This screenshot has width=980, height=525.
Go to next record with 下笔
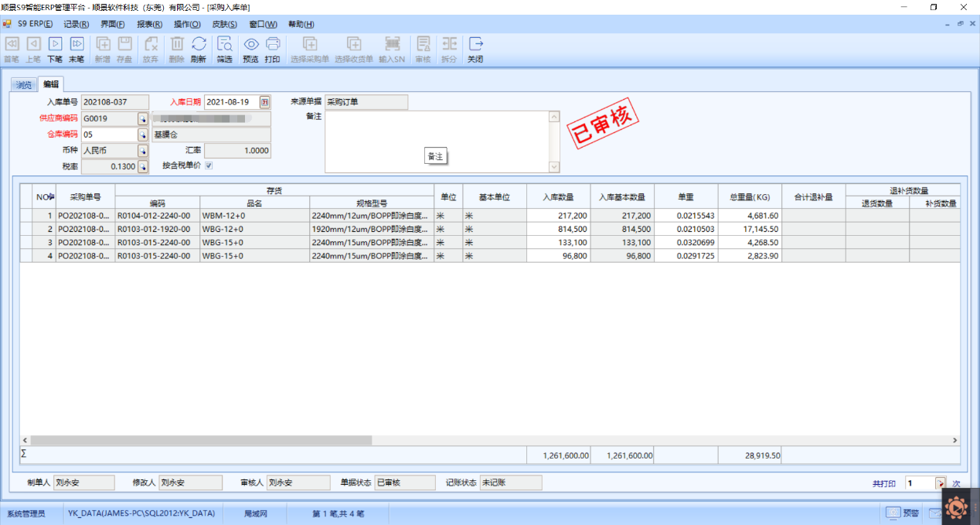click(x=55, y=49)
